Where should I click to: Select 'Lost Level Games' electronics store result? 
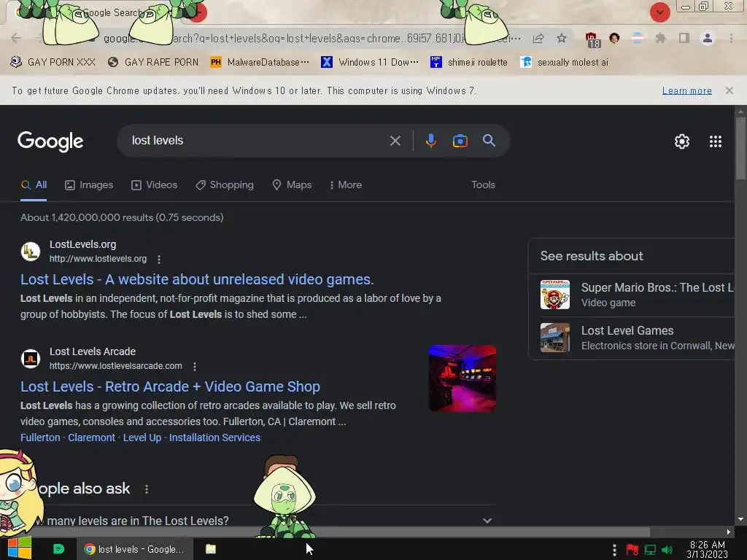pos(638,338)
